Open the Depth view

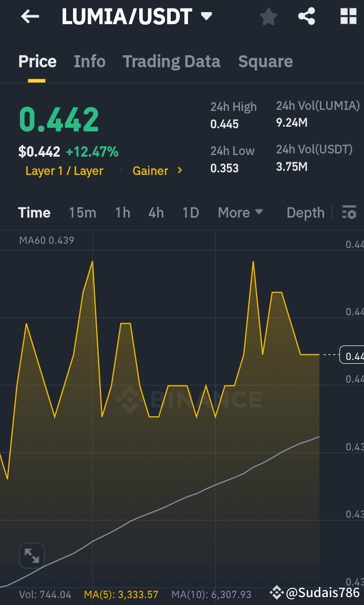click(305, 212)
